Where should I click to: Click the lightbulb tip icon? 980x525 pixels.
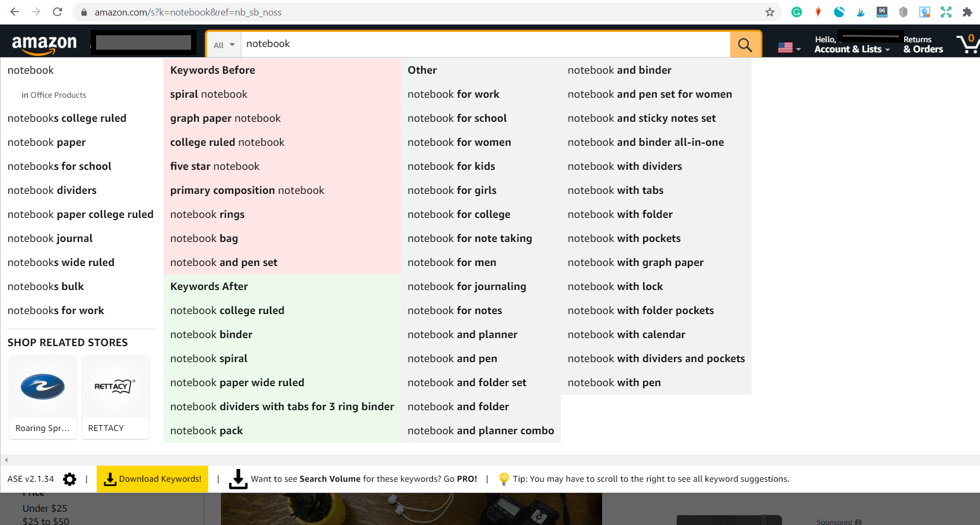pyautogui.click(x=503, y=479)
